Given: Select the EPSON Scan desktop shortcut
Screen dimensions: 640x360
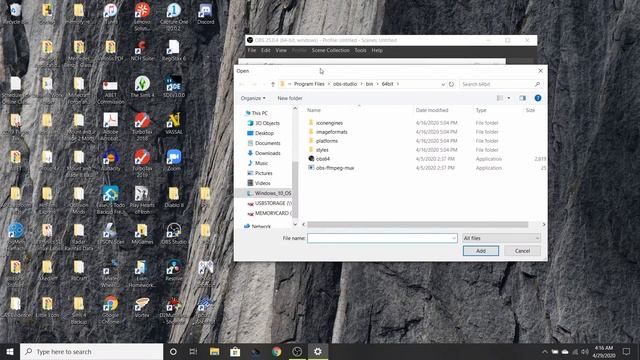Looking at the screenshot, I should tap(110, 234).
